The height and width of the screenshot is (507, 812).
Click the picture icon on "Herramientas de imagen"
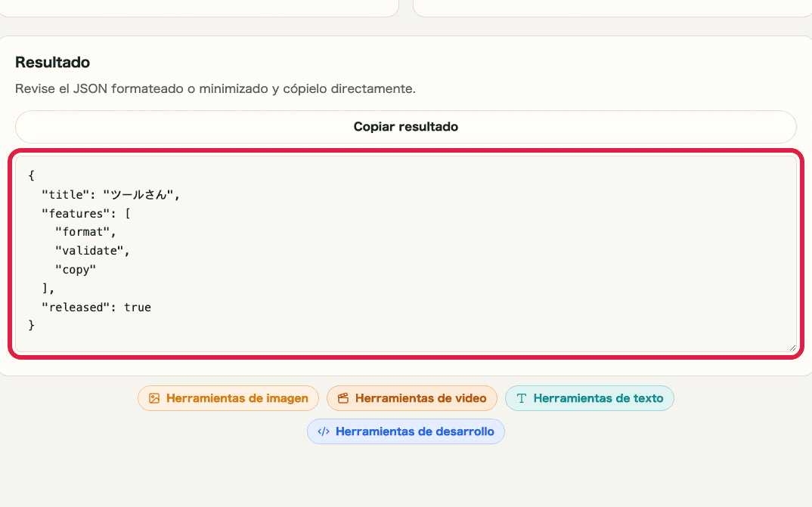156,398
